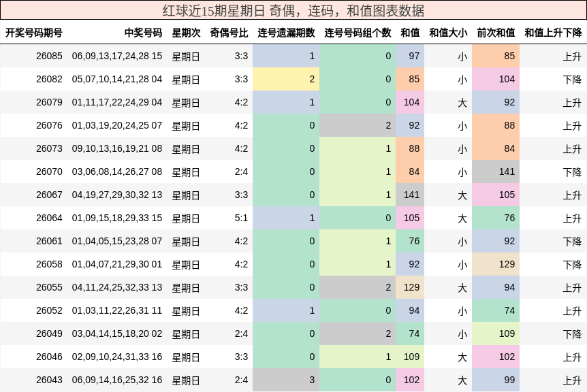Click 下降 in row 26082
Screen dimensions: 587x392
[x=572, y=80]
